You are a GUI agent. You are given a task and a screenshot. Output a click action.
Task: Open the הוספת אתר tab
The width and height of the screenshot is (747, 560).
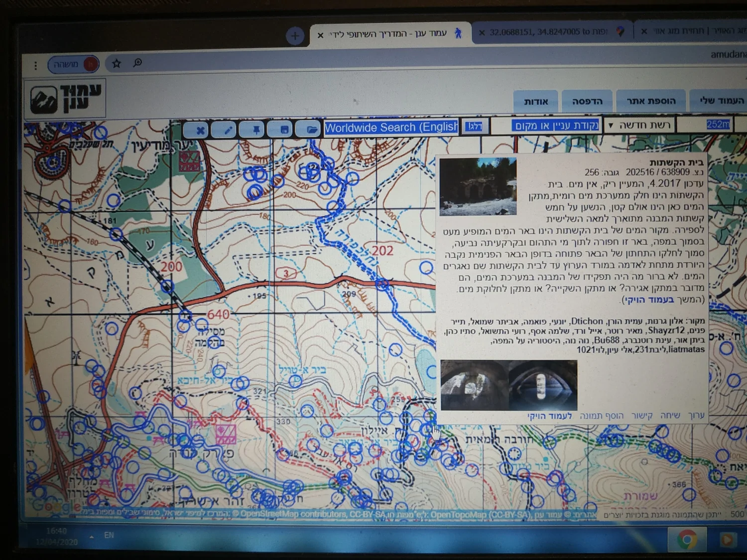coord(650,101)
